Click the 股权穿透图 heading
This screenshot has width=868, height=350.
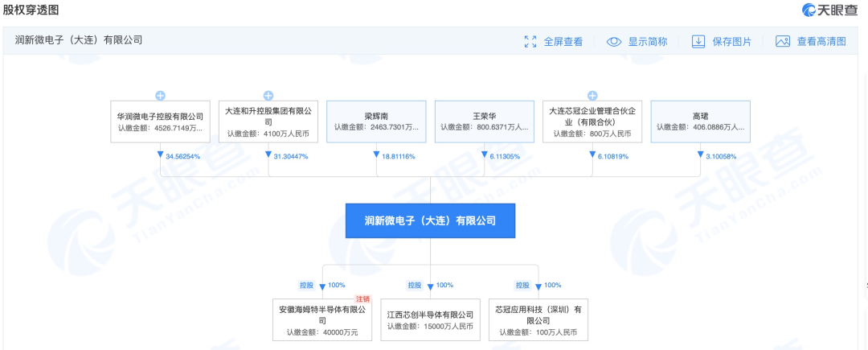pyautogui.click(x=31, y=10)
